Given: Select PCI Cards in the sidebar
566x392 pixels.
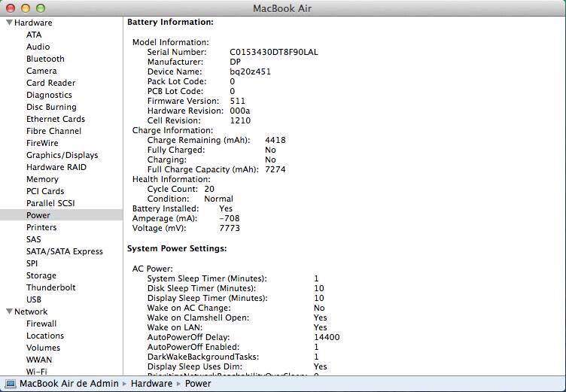Looking at the screenshot, I should click(x=45, y=191).
